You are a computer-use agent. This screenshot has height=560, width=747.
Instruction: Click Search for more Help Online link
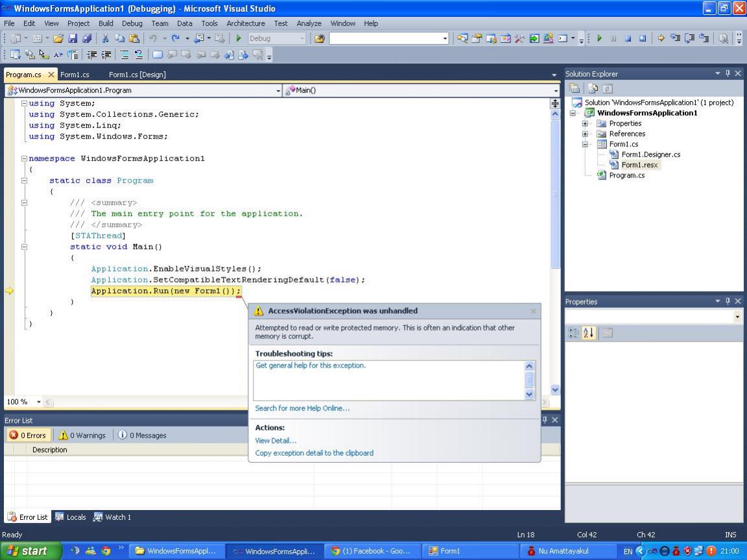302,408
